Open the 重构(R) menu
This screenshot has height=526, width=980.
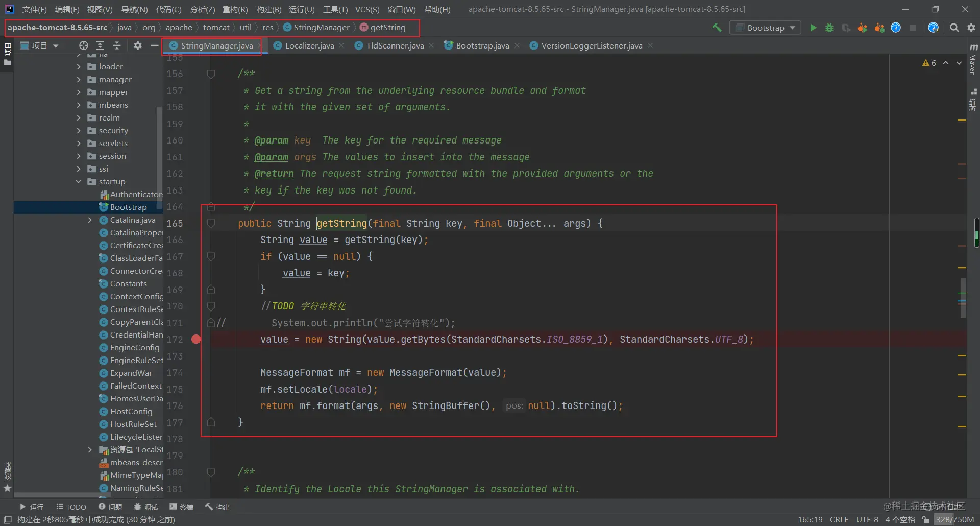pyautogui.click(x=235, y=9)
